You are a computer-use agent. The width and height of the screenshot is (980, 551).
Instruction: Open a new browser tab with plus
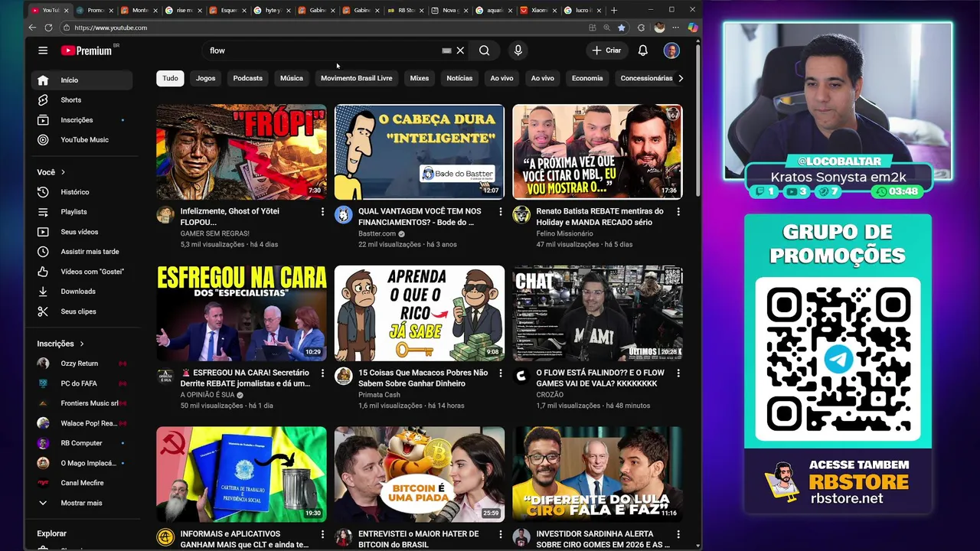(x=614, y=10)
